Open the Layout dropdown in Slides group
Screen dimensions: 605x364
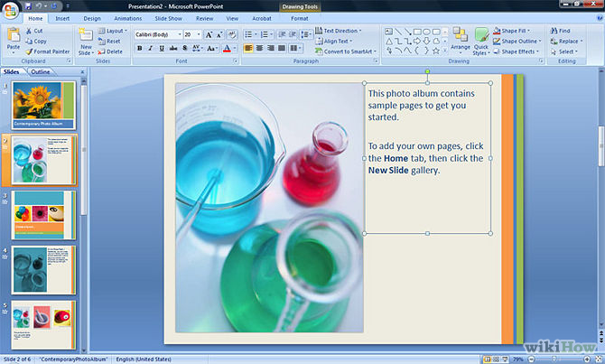click(114, 30)
